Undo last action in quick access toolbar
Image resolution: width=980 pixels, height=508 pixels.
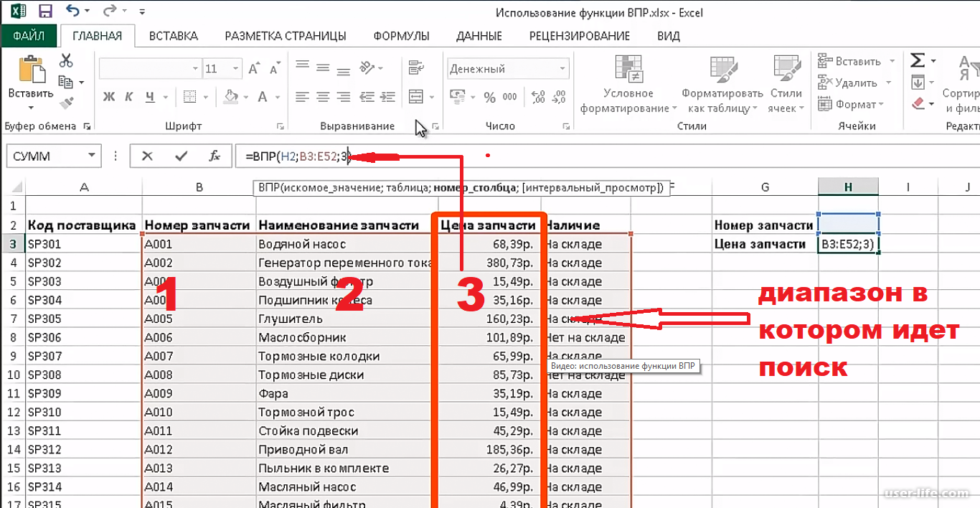tap(72, 11)
